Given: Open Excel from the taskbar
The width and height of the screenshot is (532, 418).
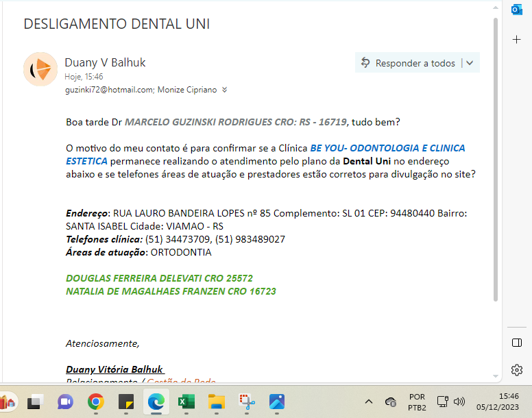Looking at the screenshot, I should (186, 402).
